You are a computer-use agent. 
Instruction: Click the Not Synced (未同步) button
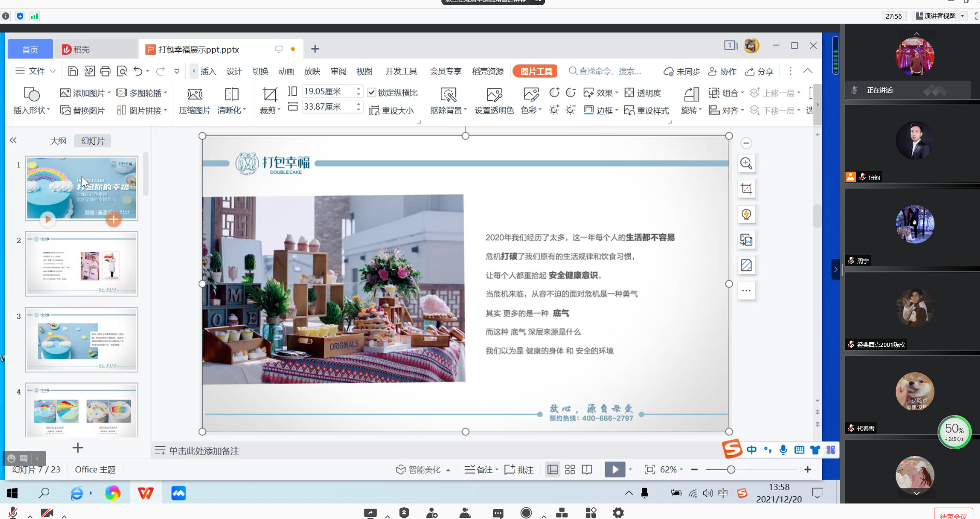tap(682, 71)
